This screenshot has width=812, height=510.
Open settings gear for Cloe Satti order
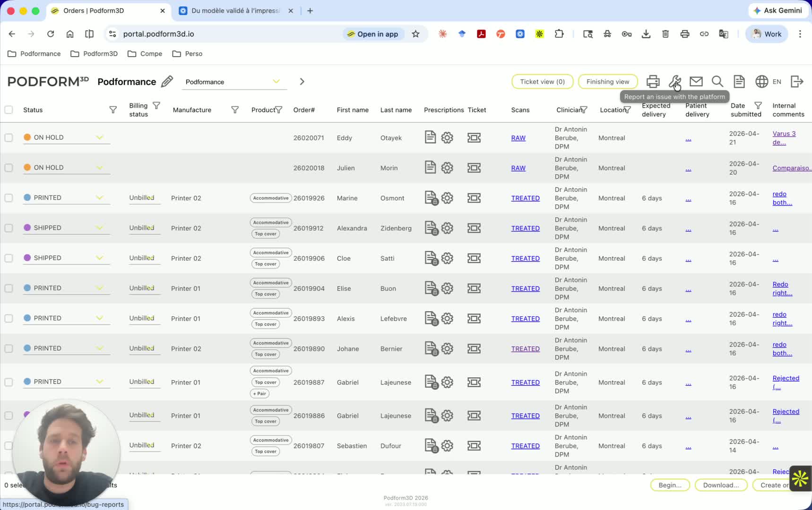pos(447,258)
